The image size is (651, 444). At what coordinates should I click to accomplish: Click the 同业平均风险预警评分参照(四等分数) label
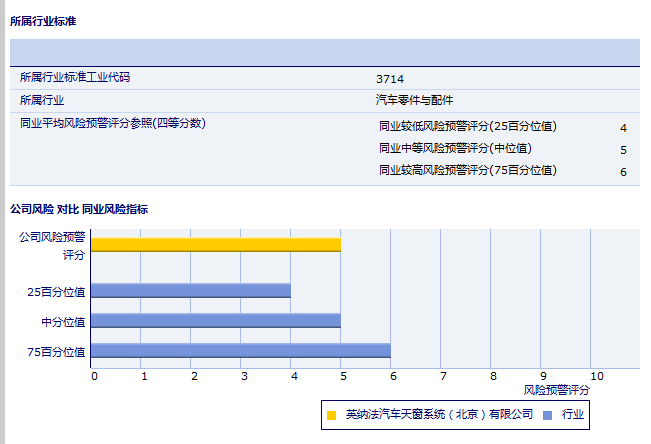tap(112, 123)
